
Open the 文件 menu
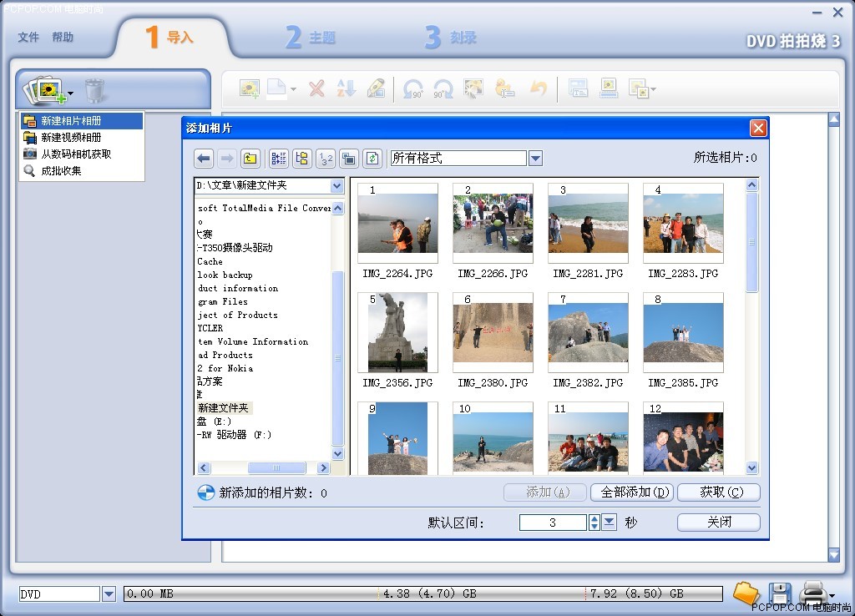[x=28, y=37]
